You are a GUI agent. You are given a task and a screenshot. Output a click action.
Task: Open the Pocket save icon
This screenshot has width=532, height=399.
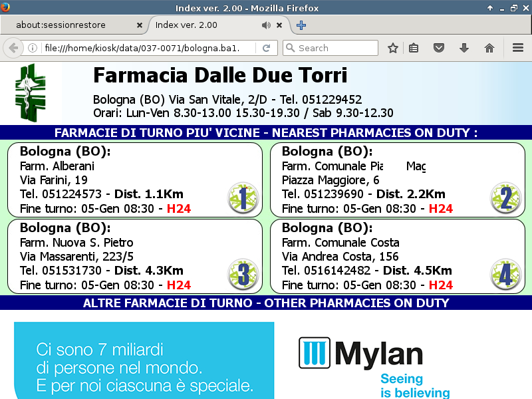439,48
